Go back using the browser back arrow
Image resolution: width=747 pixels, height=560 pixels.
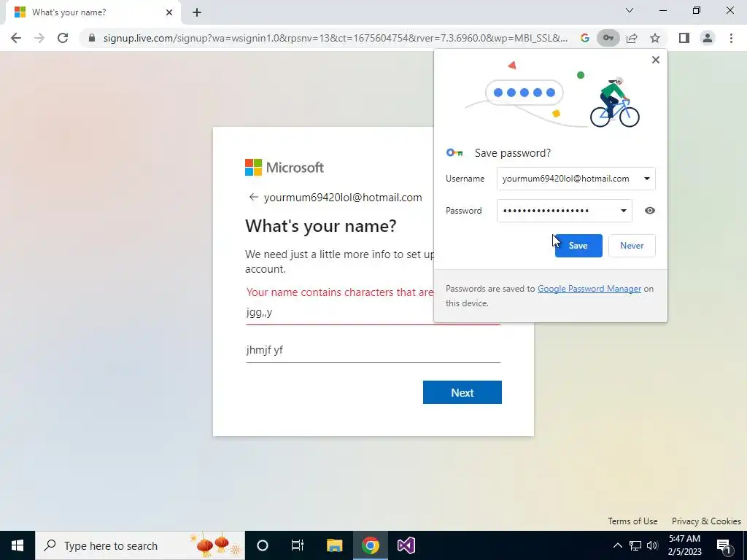pyautogui.click(x=16, y=38)
